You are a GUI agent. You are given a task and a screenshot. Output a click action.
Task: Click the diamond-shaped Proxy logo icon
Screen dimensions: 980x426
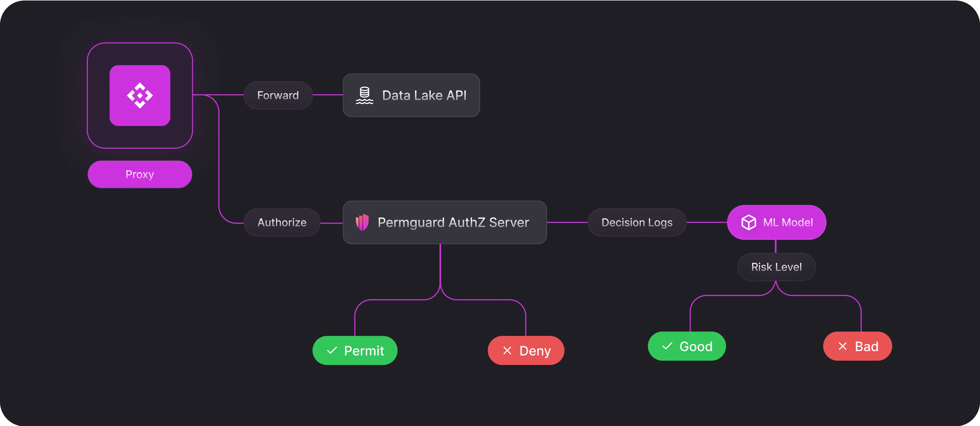click(x=140, y=95)
